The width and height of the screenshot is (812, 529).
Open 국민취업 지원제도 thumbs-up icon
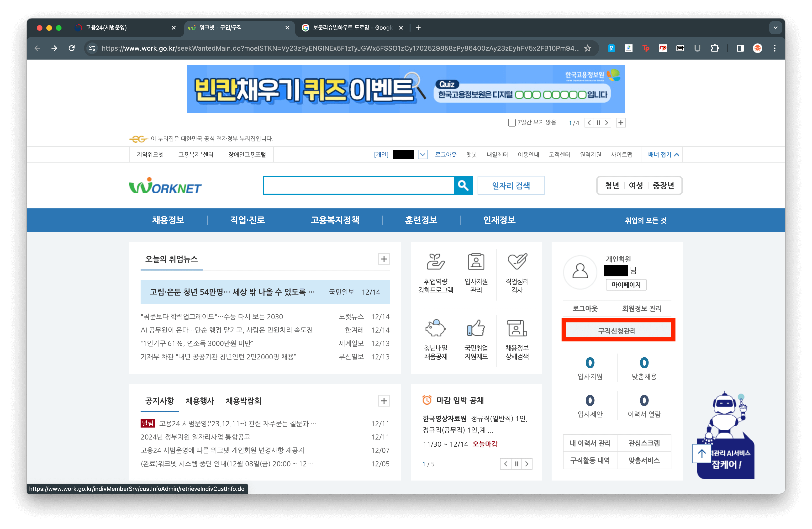pos(476,328)
